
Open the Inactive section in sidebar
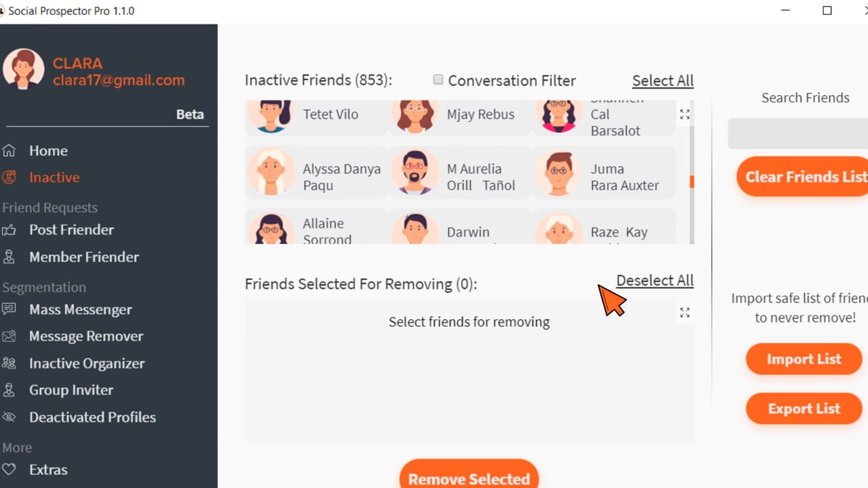click(54, 178)
